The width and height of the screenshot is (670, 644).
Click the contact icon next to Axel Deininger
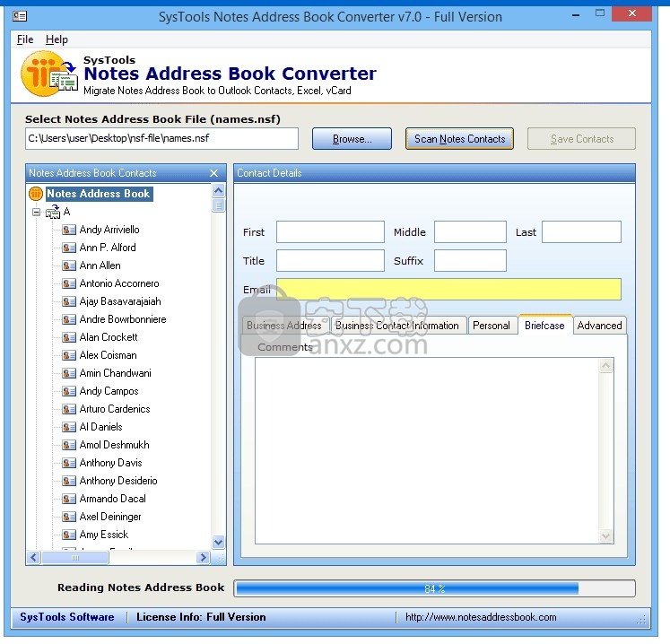[69, 517]
